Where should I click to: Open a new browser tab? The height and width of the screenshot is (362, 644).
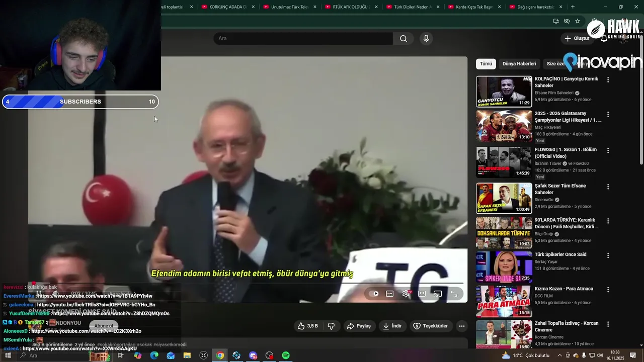tap(573, 7)
